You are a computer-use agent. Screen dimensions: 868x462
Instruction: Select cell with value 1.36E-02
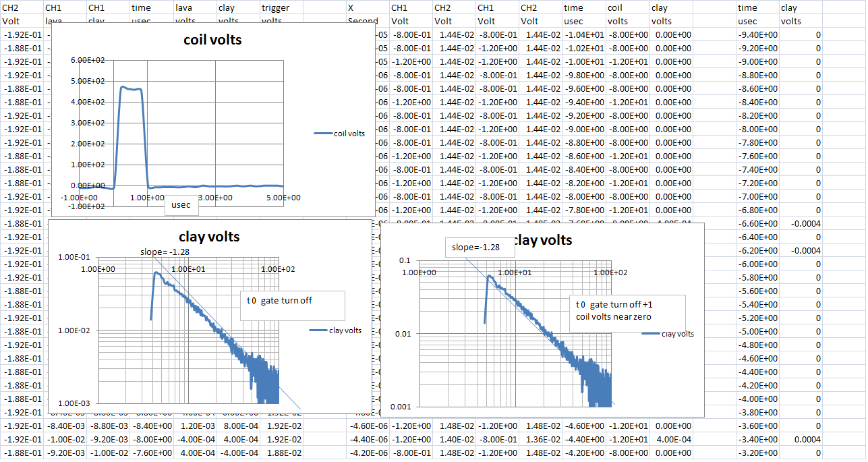[x=541, y=439]
